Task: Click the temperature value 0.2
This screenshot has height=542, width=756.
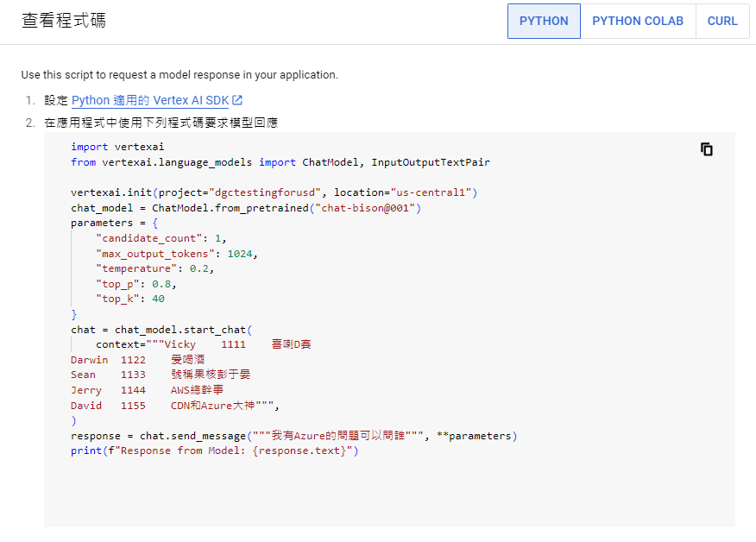Action: [201, 268]
